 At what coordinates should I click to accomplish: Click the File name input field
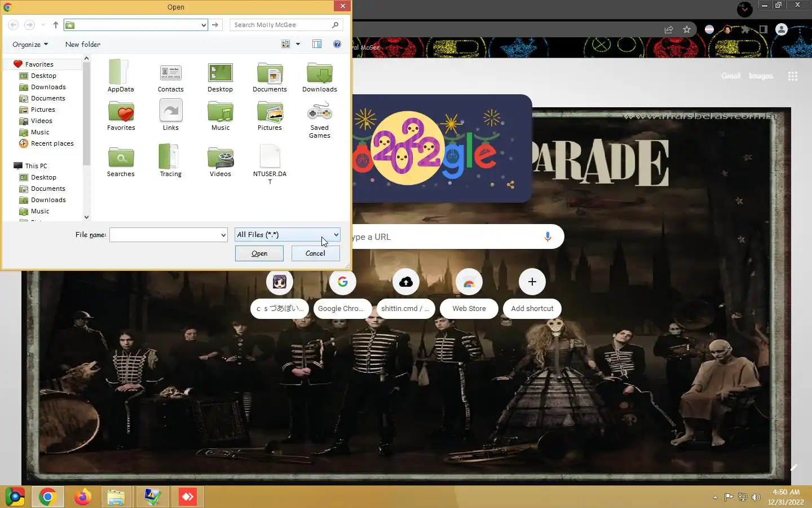(x=164, y=235)
